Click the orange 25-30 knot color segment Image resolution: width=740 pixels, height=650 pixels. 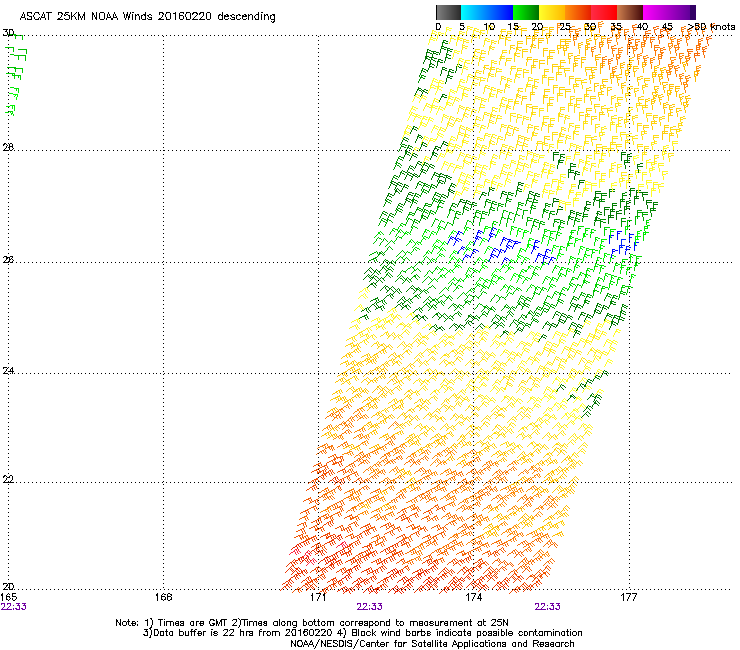pos(578,12)
